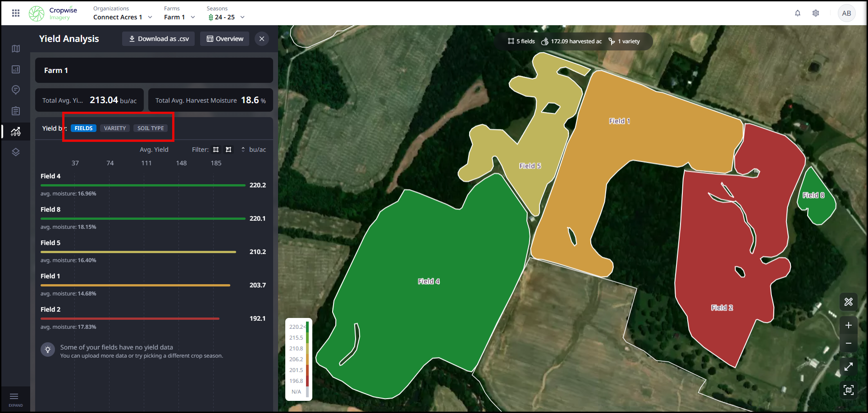868x413 pixels.
Task: Click Download as .csv button
Action: pos(159,39)
